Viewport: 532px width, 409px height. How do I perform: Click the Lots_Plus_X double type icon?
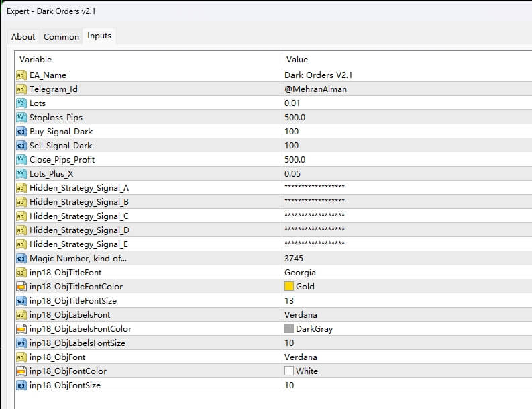click(21, 174)
